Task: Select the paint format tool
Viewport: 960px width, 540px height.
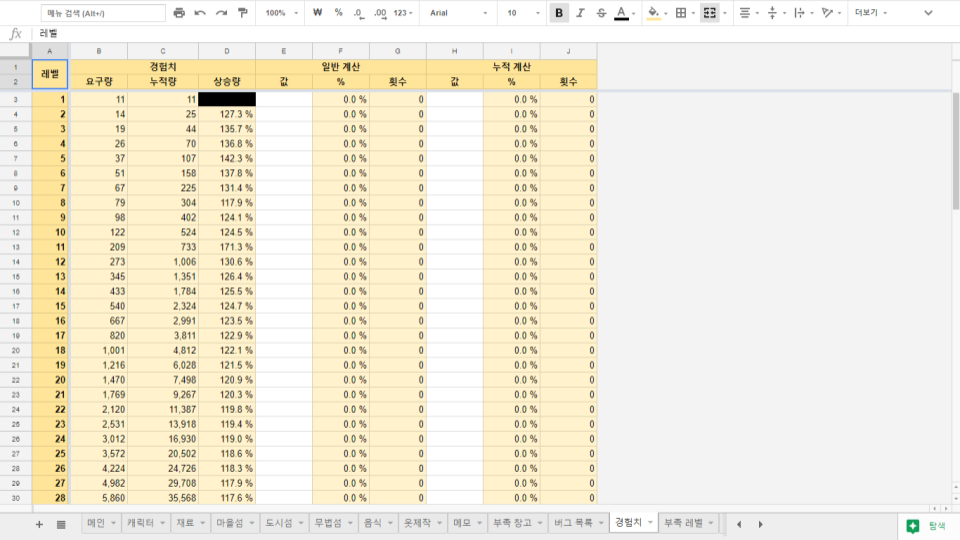Action: tap(243, 13)
